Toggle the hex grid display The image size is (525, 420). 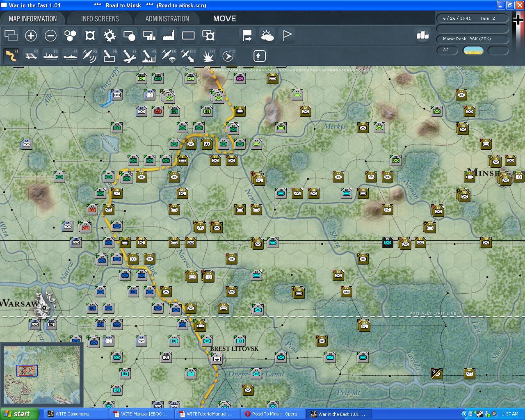click(70, 36)
